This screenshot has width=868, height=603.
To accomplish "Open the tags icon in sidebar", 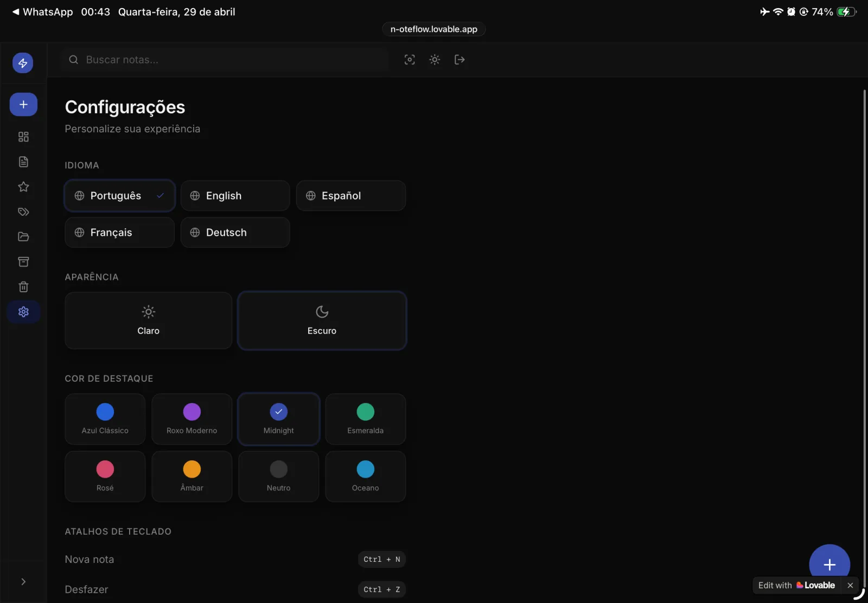I will tap(23, 211).
